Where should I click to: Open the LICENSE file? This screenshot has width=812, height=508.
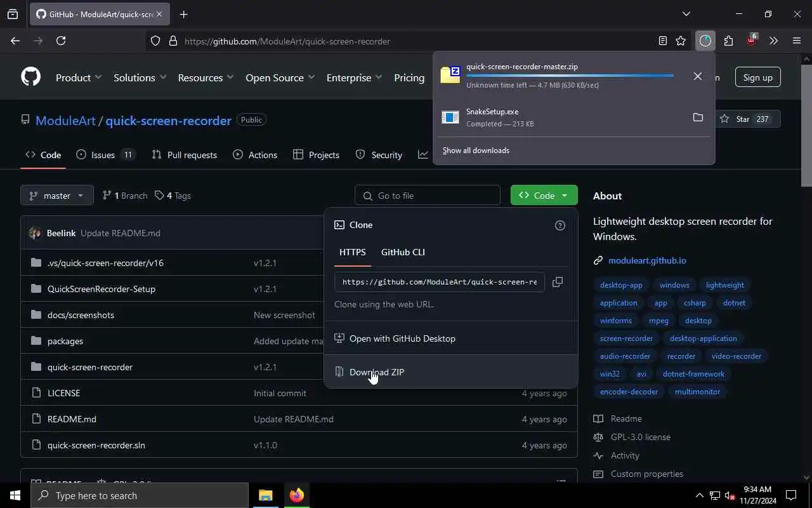(x=63, y=393)
